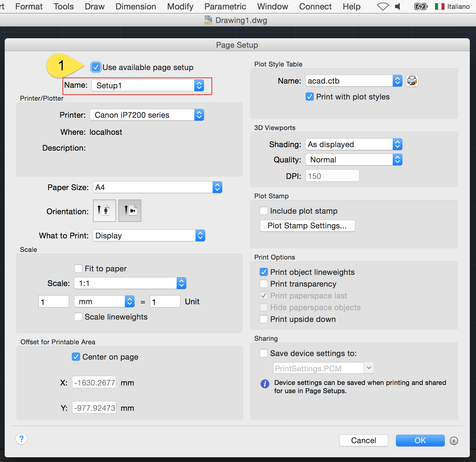Open the Parametric menu
476x462 pixels.
(x=225, y=6)
